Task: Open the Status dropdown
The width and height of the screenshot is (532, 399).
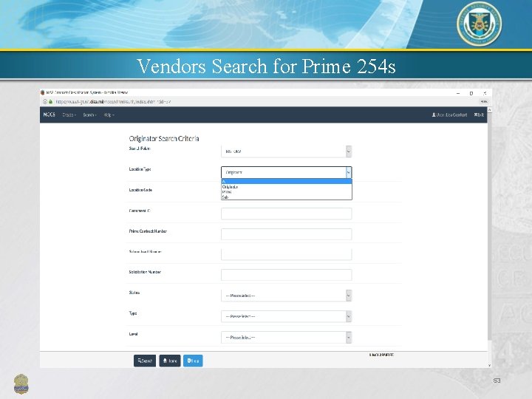Action: 287,296
